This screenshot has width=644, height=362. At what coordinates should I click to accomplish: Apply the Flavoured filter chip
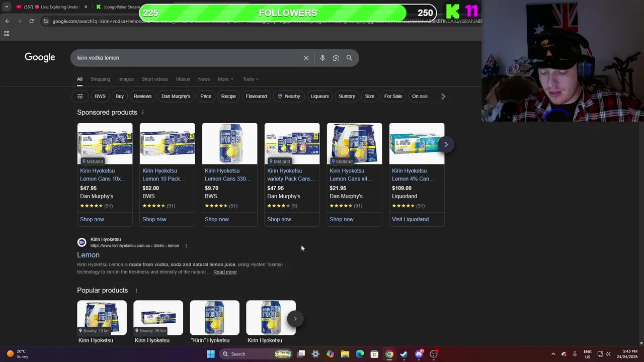click(x=256, y=96)
